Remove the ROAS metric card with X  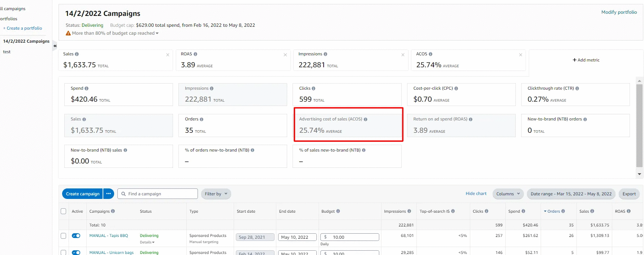click(x=285, y=55)
